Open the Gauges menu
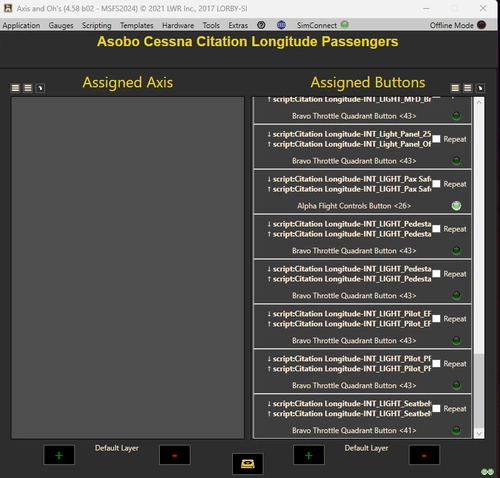The height and width of the screenshot is (478, 500). pos(61,25)
